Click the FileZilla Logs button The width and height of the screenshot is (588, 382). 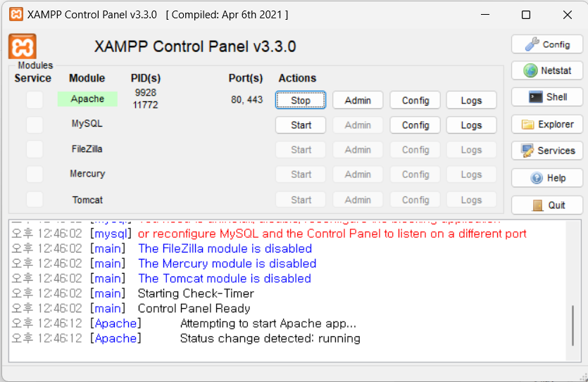471,150
